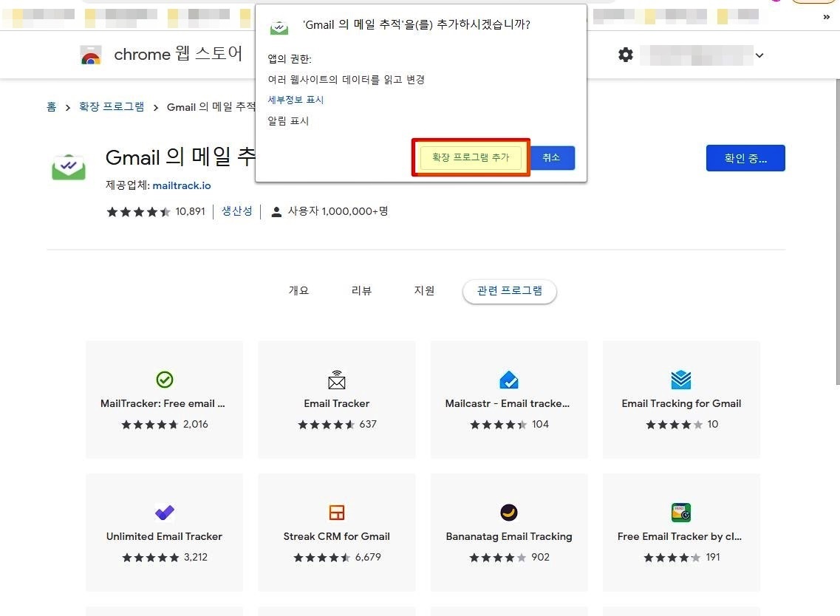
Task: Click the Free Email Tracker green icon
Action: tap(681, 513)
